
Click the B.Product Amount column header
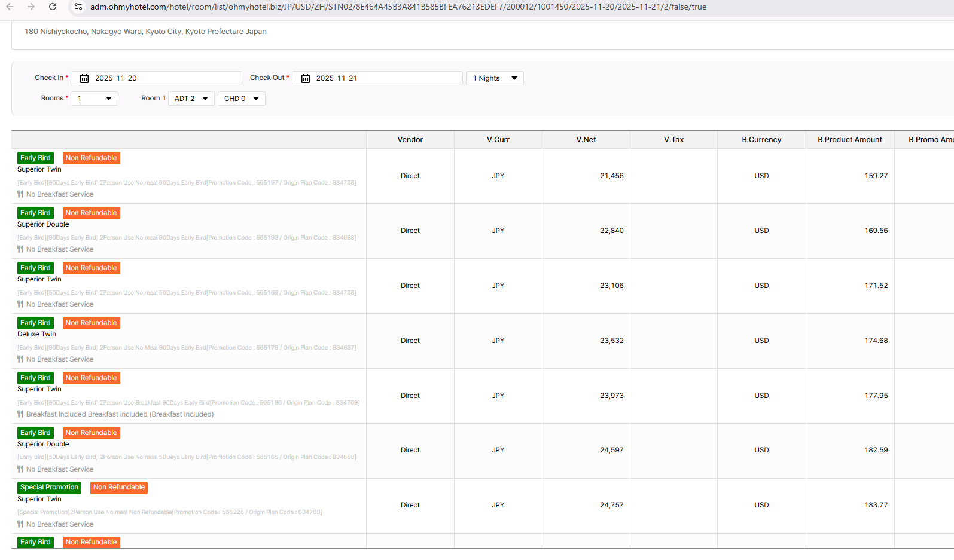click(x=849, y=140)
